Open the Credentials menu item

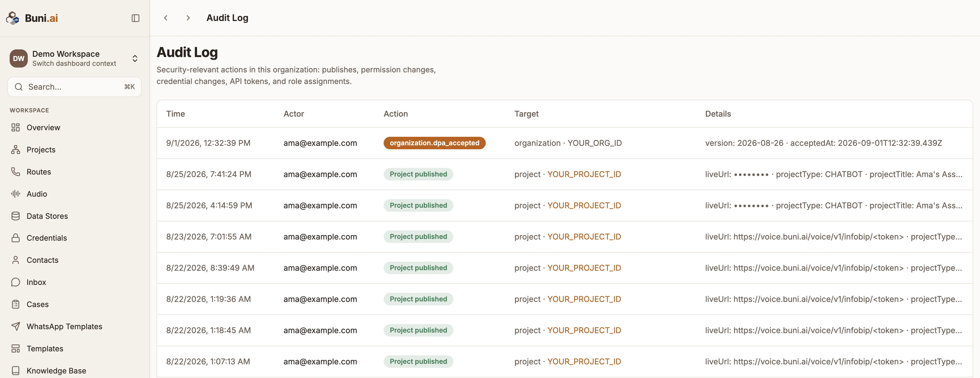pyautogui.click(x=75, y=238)
